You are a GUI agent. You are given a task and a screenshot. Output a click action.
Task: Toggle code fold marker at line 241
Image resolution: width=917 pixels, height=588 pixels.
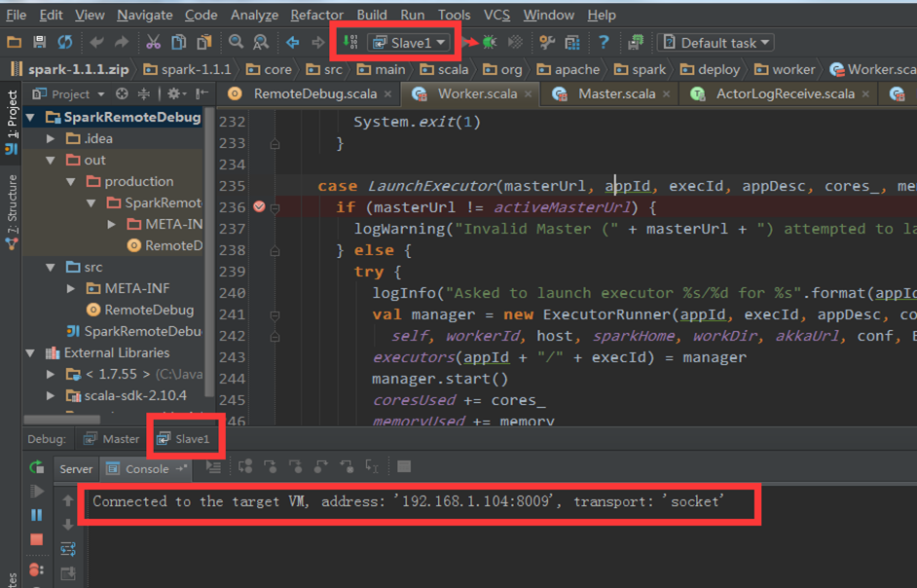pyautogui.click(x=275, y=315)
